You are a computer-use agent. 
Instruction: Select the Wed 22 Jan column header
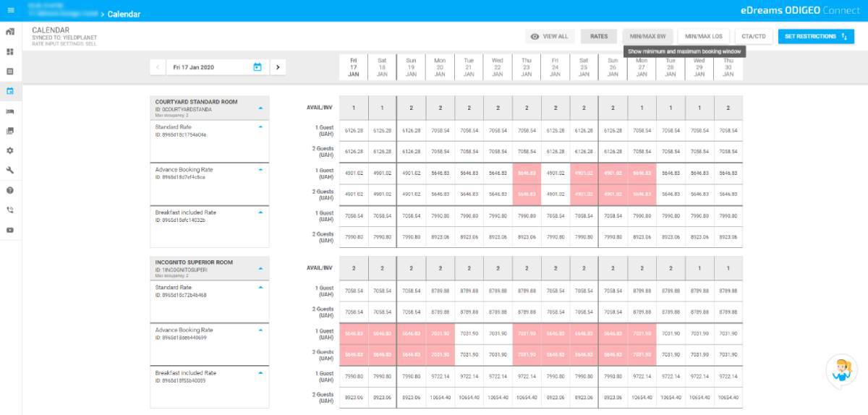click(498, 67)
